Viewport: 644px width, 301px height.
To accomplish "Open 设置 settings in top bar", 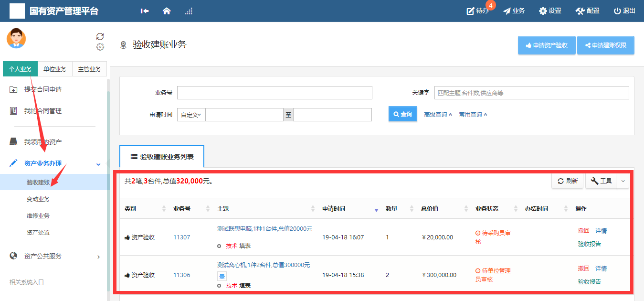I will [x=550, y=11].
